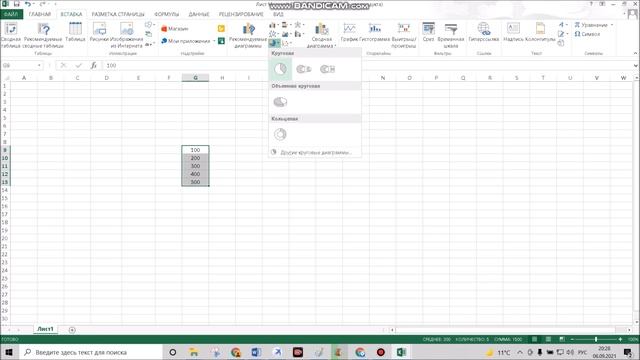Open Recommended PivotTables (Рекомендуемые сводные таблицы)
Image resolution: width=640 pixels, height=360 pixels.
(x=43, y=35)
